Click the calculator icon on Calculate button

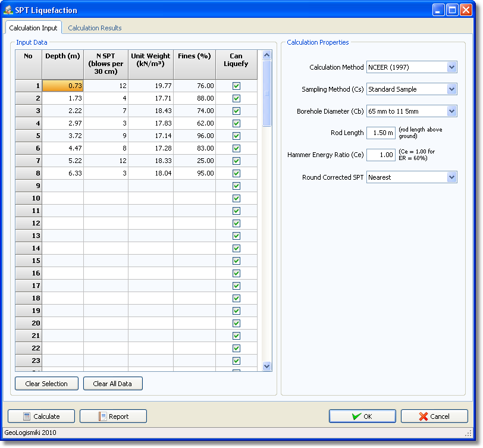point(27,416)
